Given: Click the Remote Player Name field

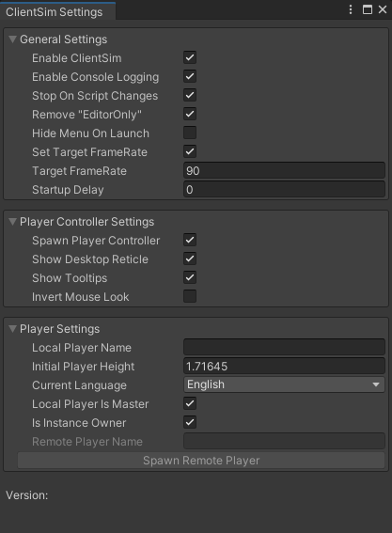Looking at the screenshot, I should [x=284, y=441].
